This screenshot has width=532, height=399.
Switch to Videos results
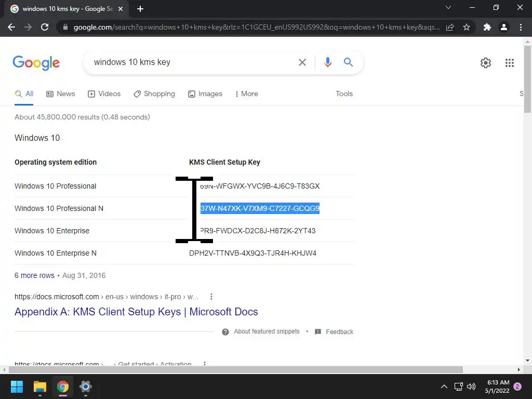104,94
